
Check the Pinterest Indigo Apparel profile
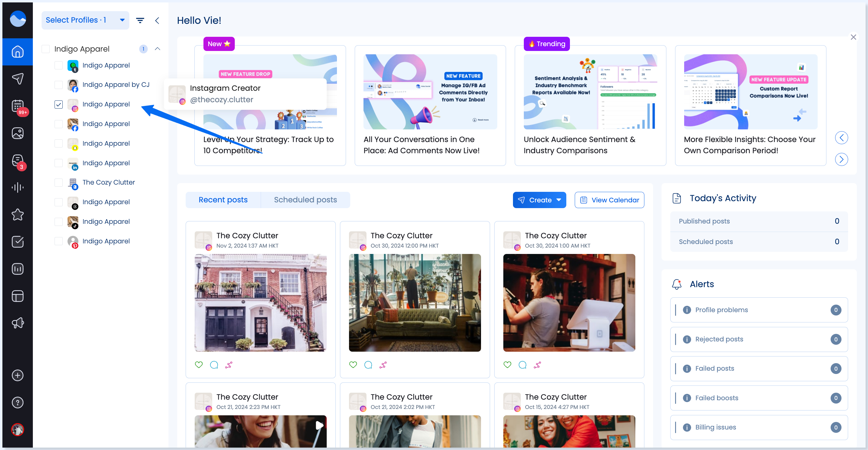(x=59, y=241)
